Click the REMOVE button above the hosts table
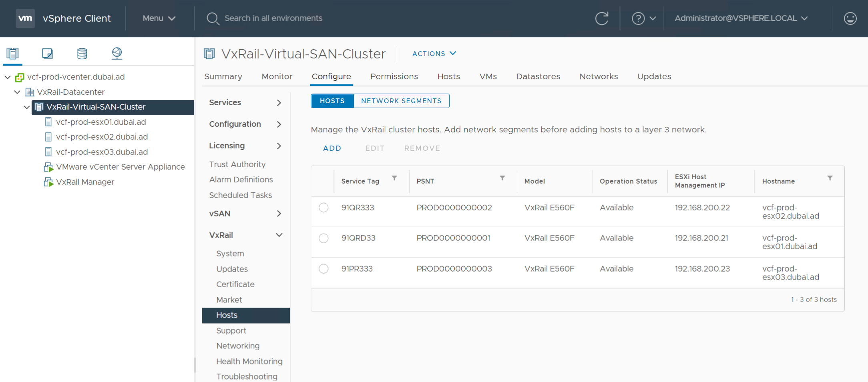Viewport: 868px width, 382px height. click(x=422, y=148)
